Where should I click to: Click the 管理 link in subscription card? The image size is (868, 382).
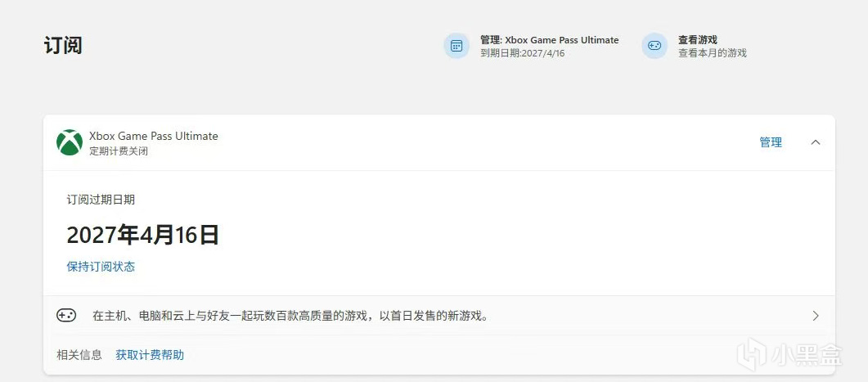771,142
